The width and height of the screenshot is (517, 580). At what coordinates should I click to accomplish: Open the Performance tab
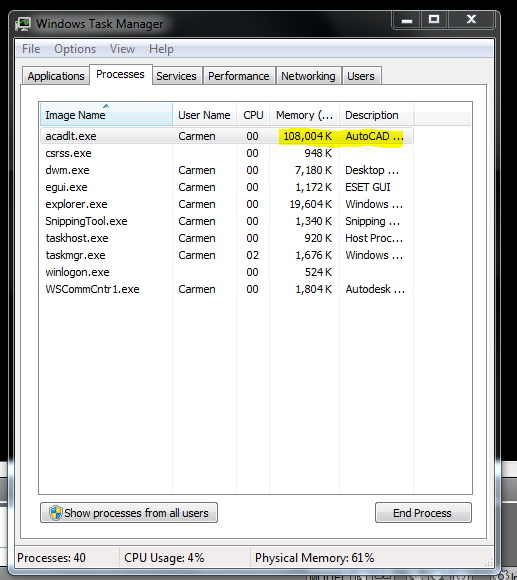[x=239, y=76]
